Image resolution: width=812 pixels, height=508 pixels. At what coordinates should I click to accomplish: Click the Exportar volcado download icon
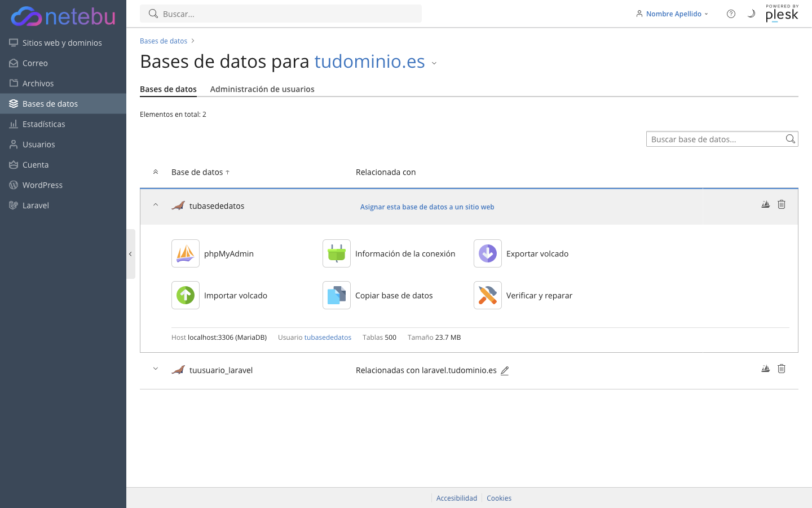click(x=488, y=253)
